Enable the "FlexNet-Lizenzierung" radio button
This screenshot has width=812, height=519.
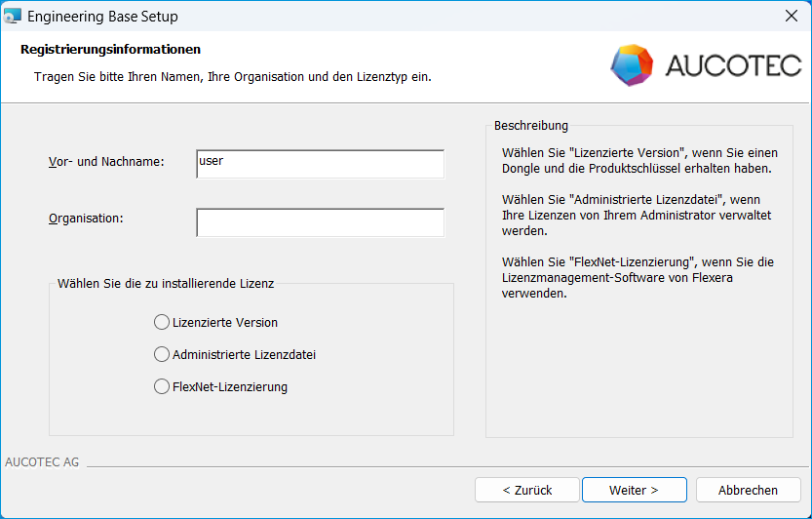(162, 386)
